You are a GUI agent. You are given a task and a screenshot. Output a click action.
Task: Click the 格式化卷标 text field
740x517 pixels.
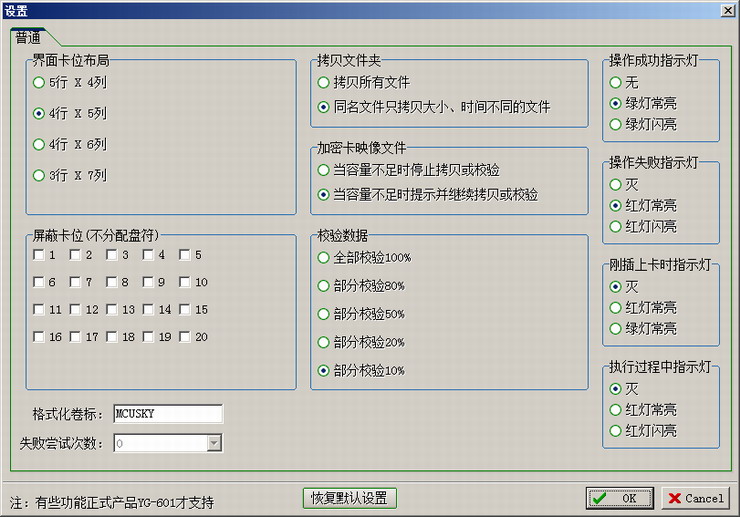point(167,414)
